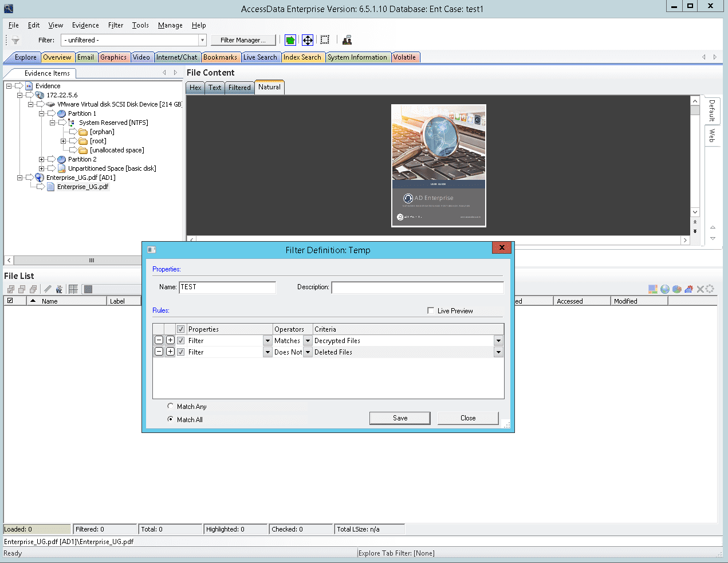This screenshot has height=563, width=728.
Task: Open Criteria dropdown for Decrypted Files
Action: pyautogui.click(x=498, y=341)
